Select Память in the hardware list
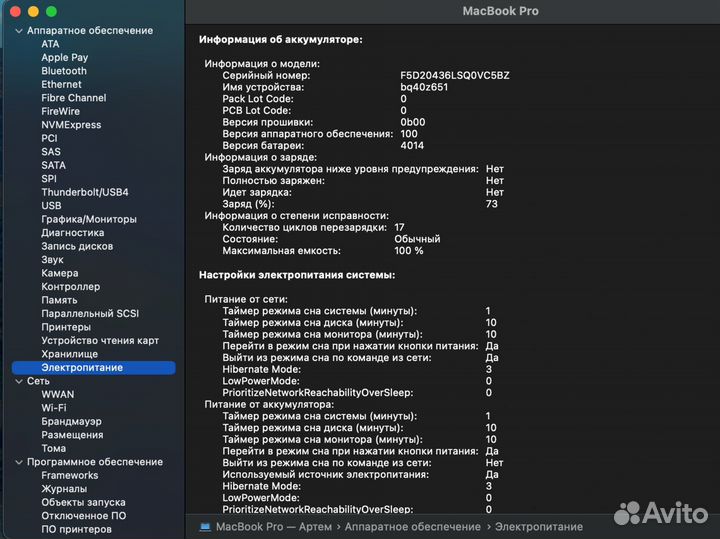 (59, 300)
